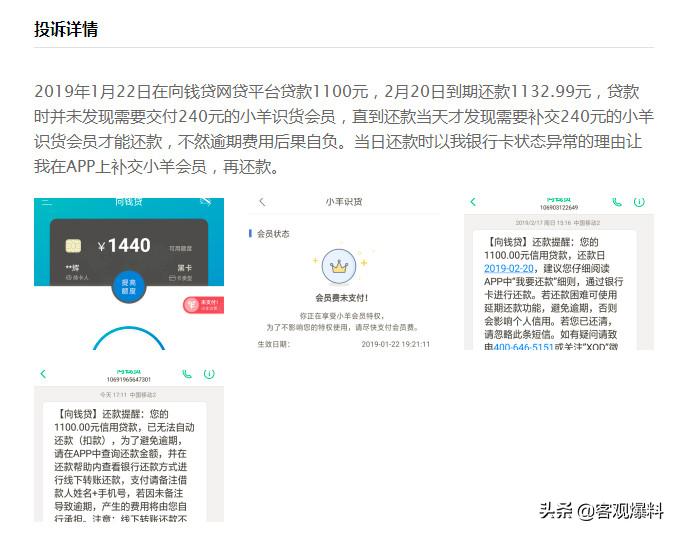Click the 会员费未支付! text

[x=342, y=298]
